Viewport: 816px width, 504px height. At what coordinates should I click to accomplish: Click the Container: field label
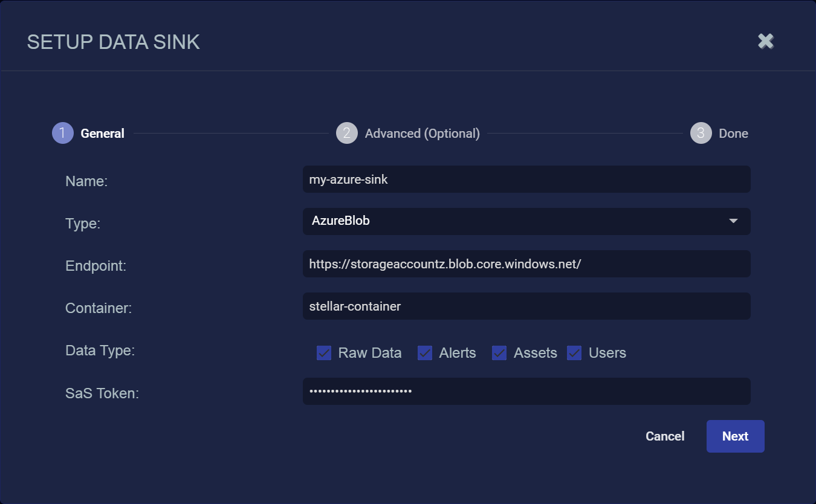click(x=99, y=308)
